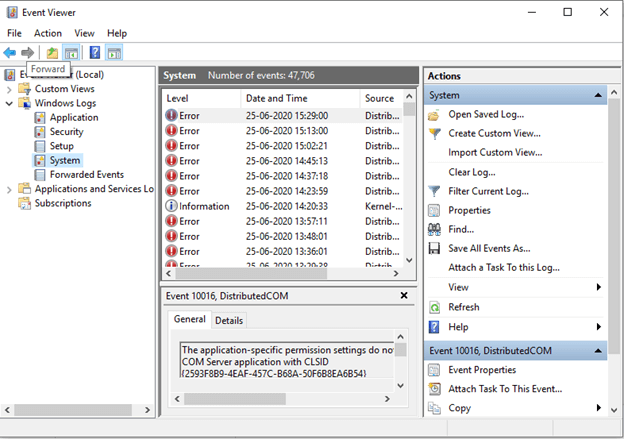Switch to the General tab
The width and height of the screenshot is (624, 439).
(x=189, y=319)
